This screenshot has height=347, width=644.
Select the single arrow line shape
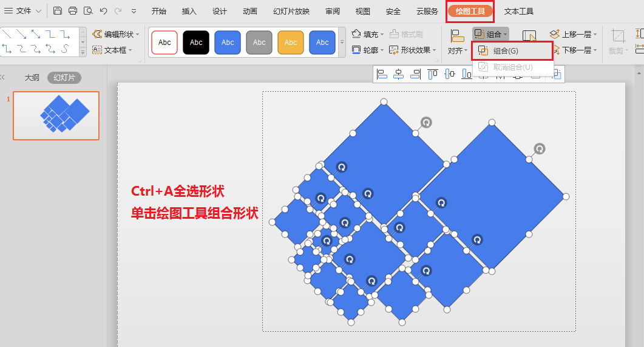coord(21,34)
